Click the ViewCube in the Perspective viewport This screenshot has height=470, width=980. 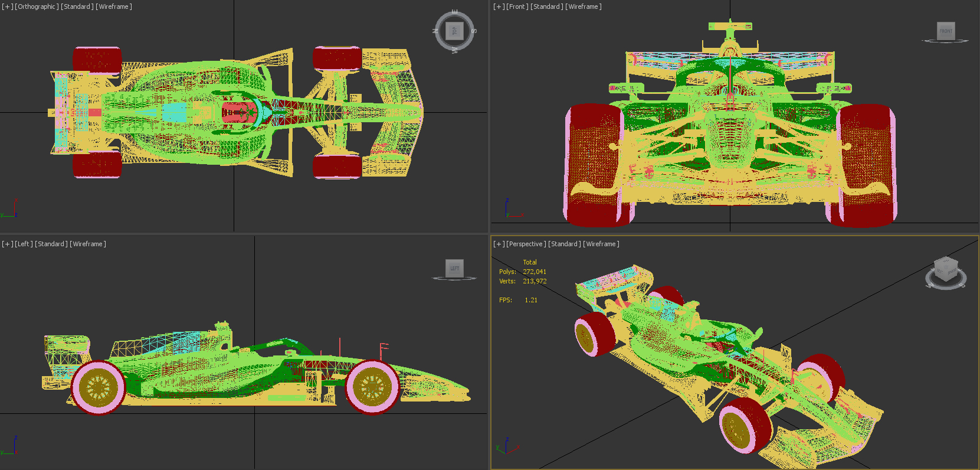(945, 269)
